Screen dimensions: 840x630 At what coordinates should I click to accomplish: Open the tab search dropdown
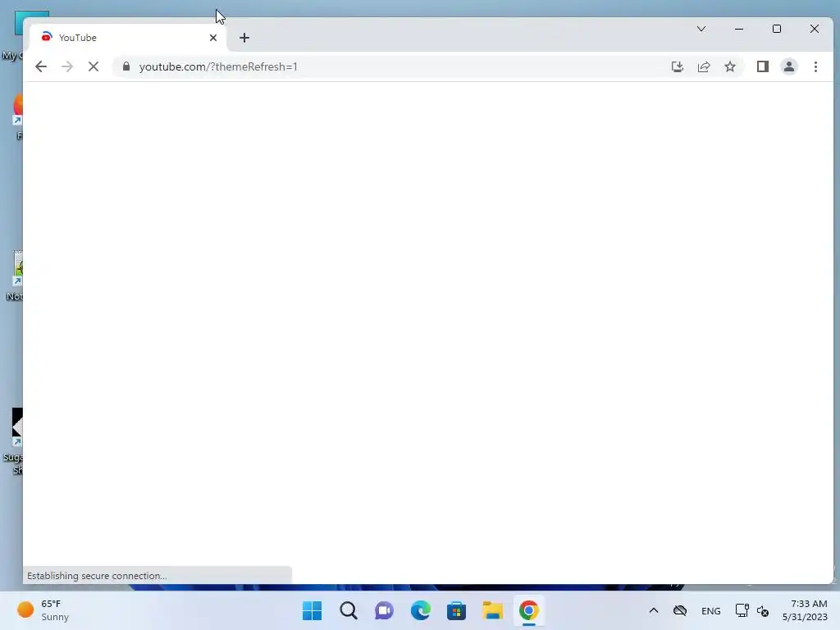pos(701,29)
